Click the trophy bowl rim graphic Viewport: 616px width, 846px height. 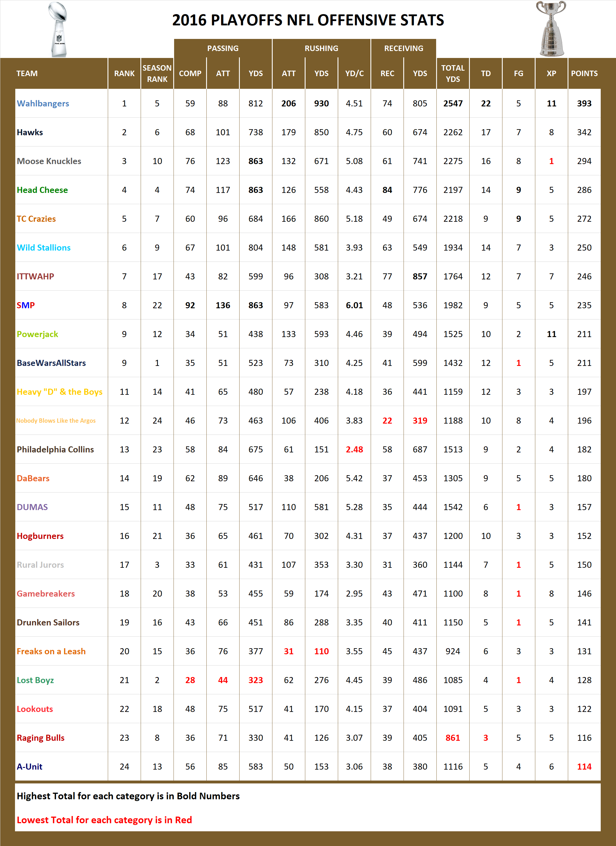(x=551, y=3)
